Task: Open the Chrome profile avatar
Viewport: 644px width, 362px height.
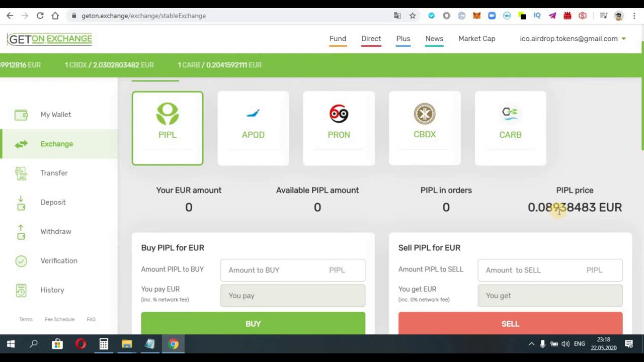Action: click(619, 16)
